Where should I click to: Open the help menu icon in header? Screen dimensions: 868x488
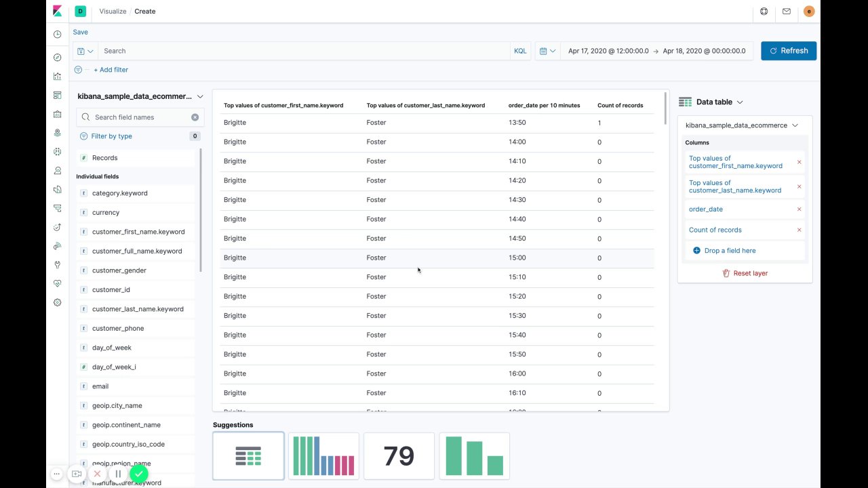[764, 12]
